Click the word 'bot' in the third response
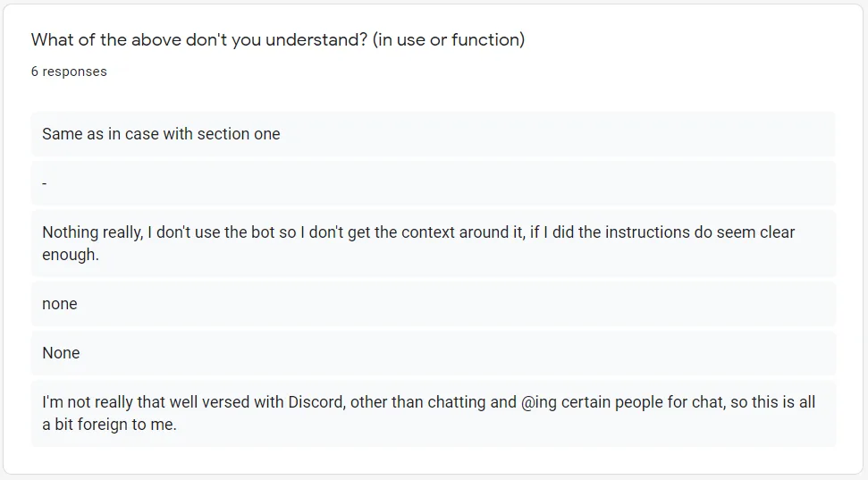 [263, 232]
